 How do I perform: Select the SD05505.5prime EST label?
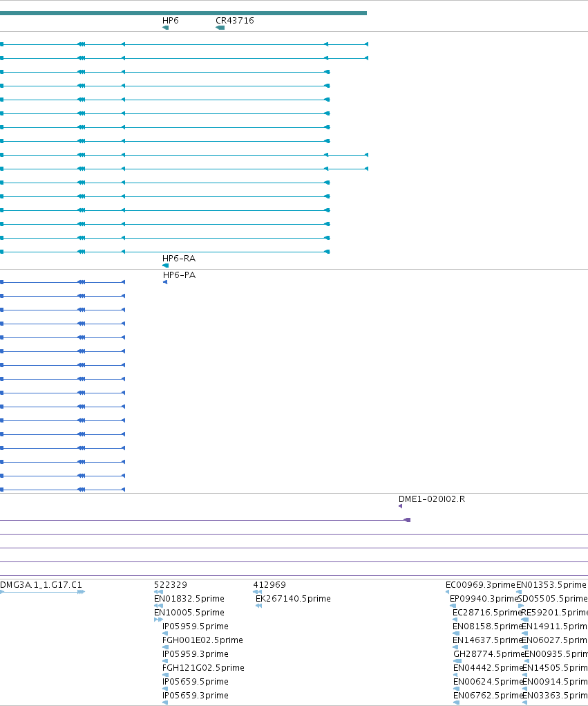(x=553, y=599)
